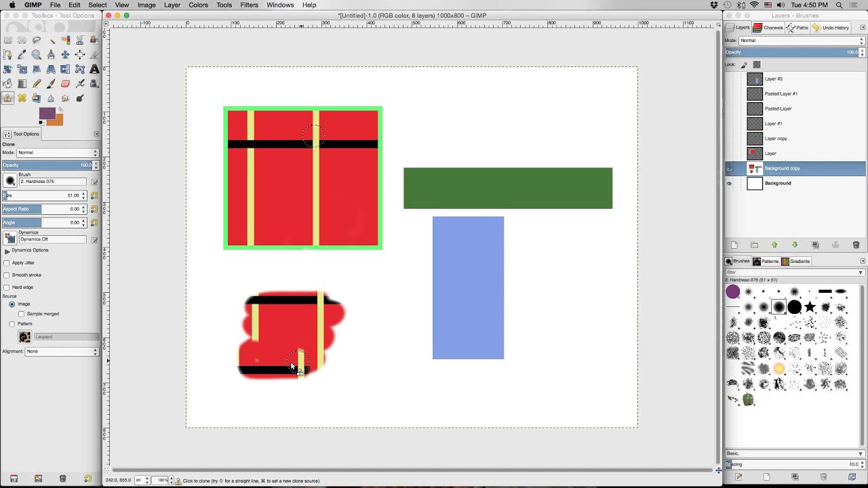Select the Perspective tool
868x488 pixels.
click(51, 69)
